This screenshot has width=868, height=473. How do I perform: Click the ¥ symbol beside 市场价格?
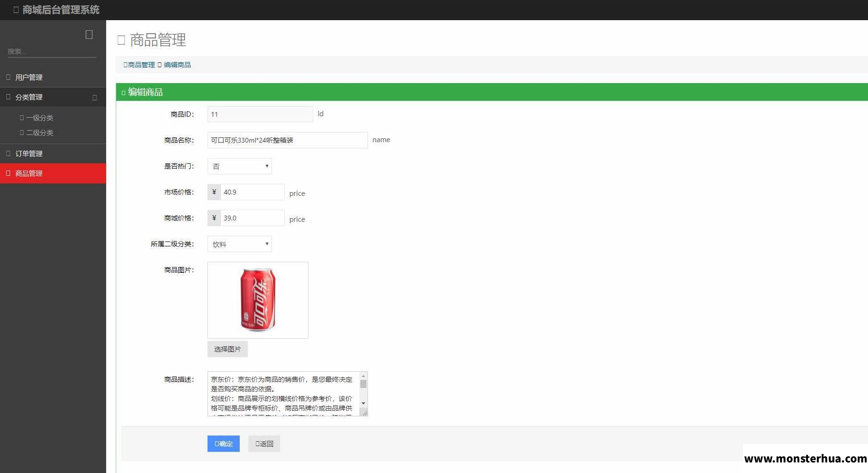tap(214, 192)
